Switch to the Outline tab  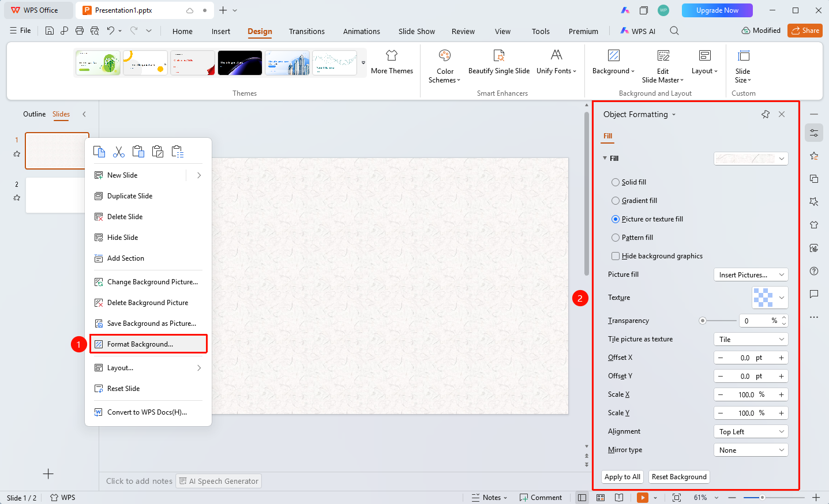tap(34, 114)
